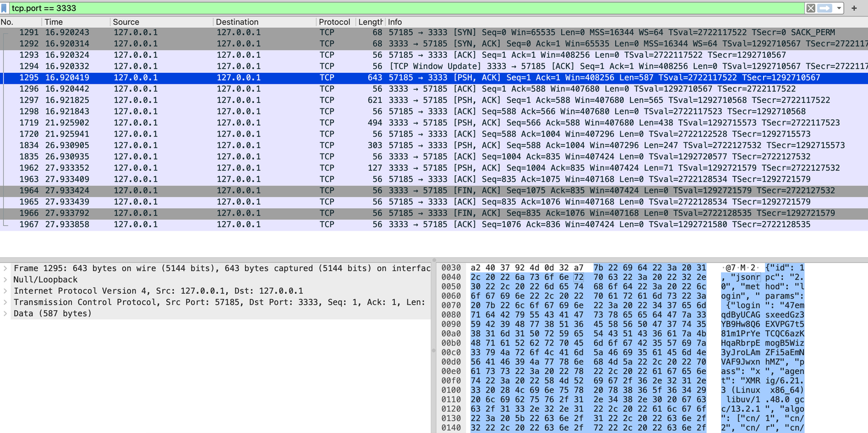Expand the Frame 1295 details section
The image size is (868, 433).
tap(5, 267)
